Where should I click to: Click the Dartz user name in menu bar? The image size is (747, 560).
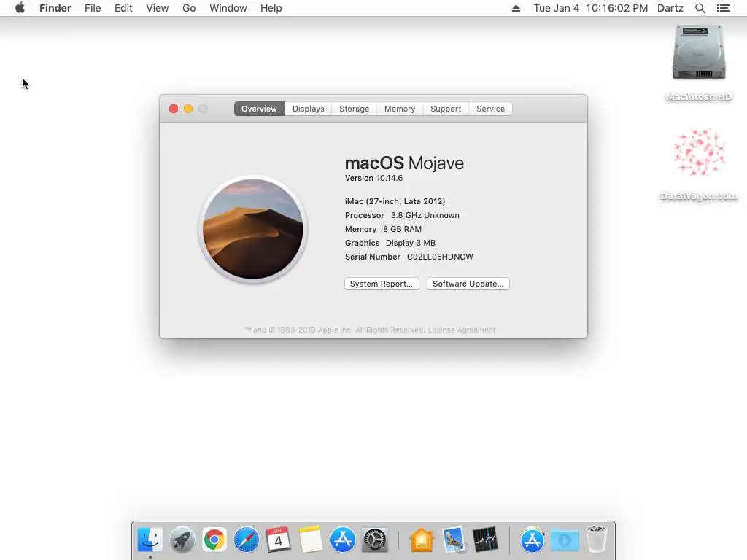[x=670, y=8]
